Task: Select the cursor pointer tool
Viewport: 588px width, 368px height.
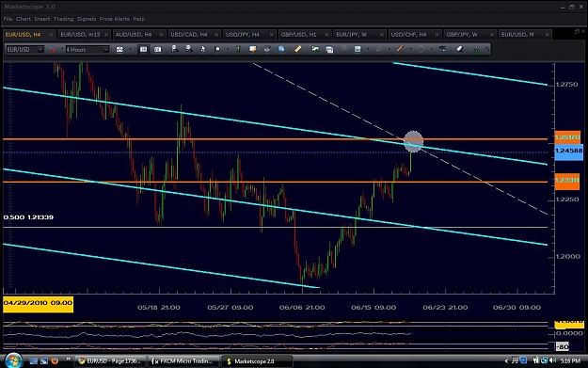Action: point(203,49)
